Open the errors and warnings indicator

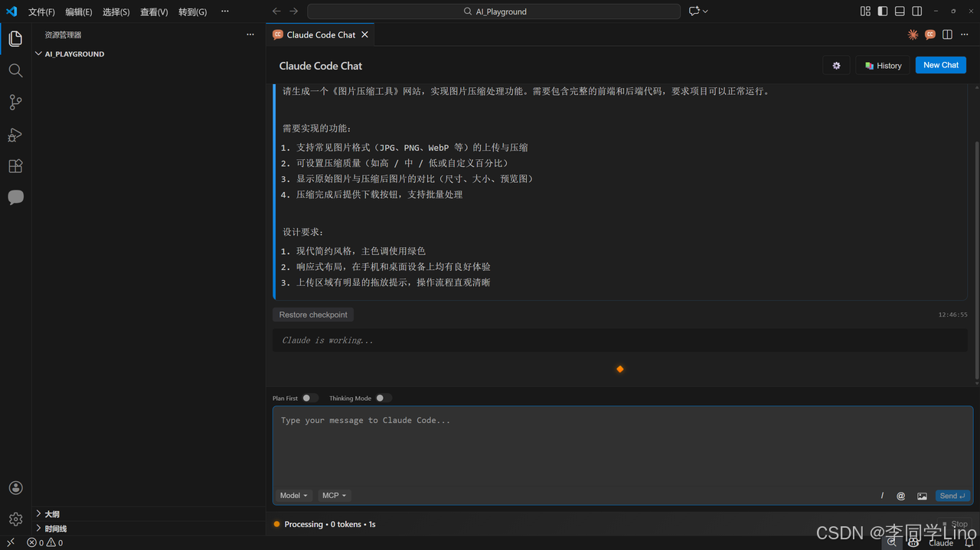coord(45,542)
